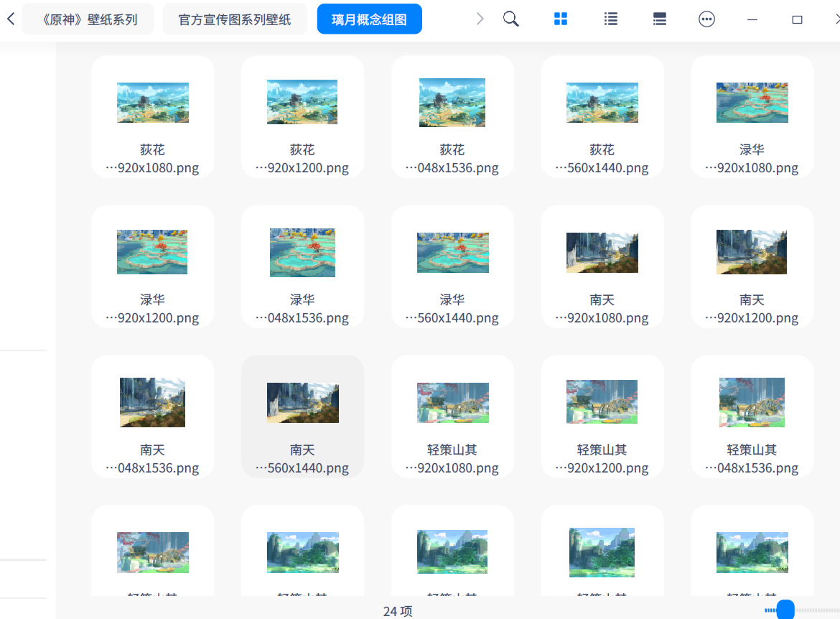Select 南天 …048x1536.png file

pos(153,417)
